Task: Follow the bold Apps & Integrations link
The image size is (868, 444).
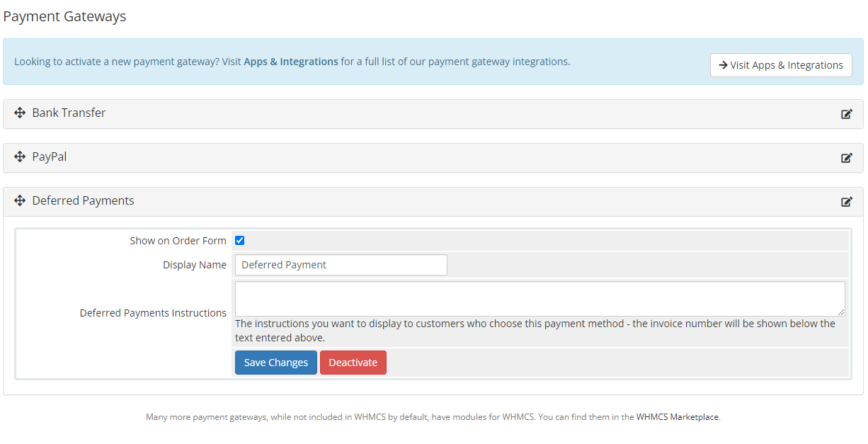Action: [x=291, y=62]
